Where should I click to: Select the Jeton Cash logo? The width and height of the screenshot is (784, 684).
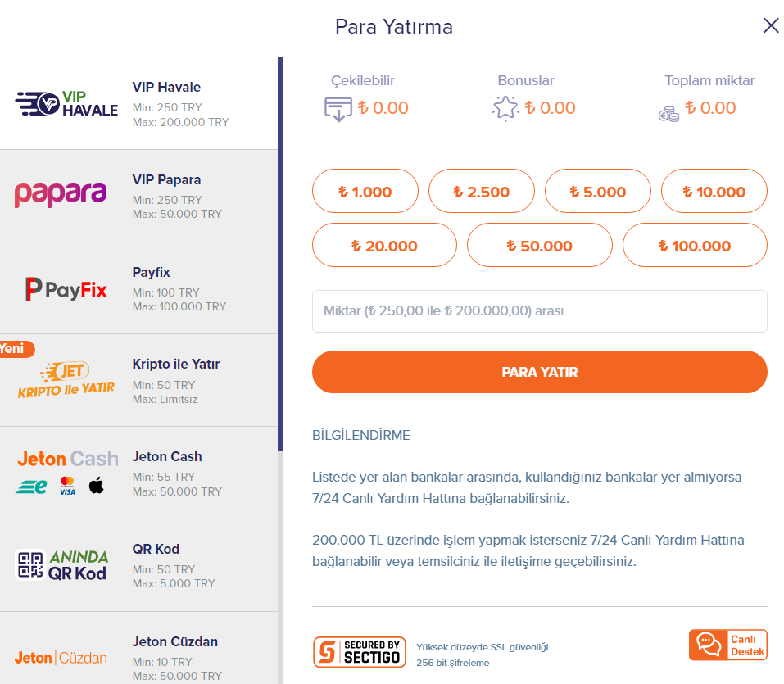click(x=67, y=472)
